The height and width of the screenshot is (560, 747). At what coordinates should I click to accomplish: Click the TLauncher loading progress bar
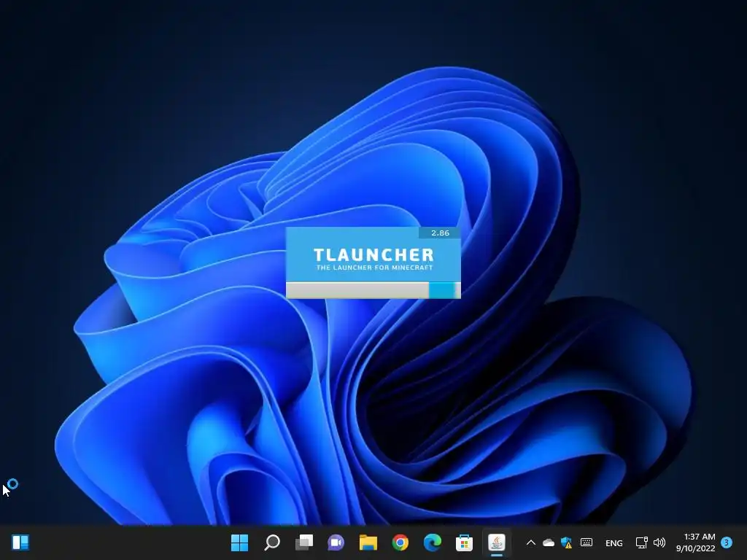(x=373, y=290)
